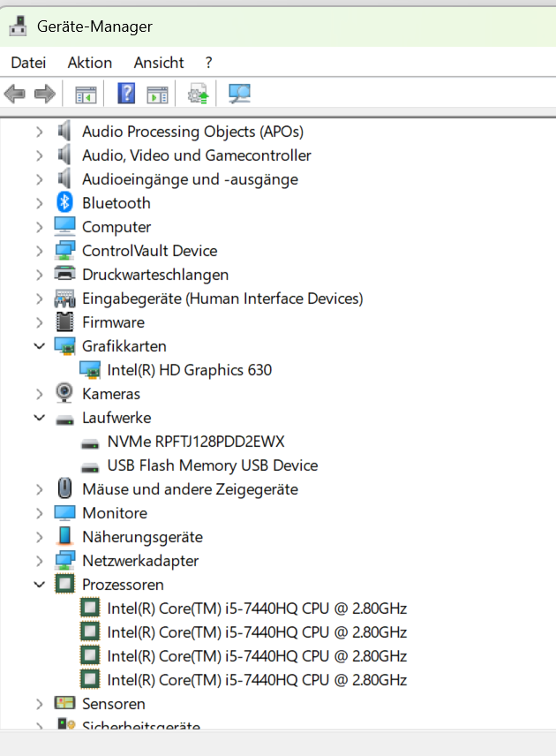Click the Audio Processing Objects speaker icon
556x756 pixels.
64,131
